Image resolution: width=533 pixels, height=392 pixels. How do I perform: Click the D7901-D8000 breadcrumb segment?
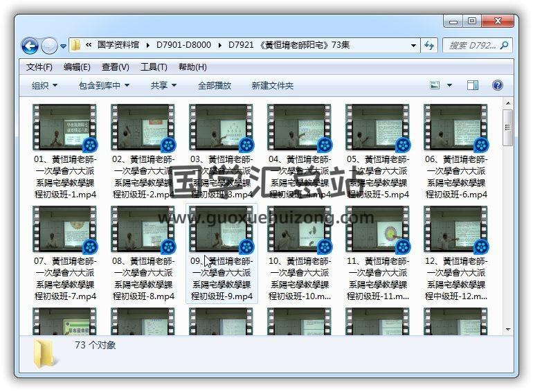click(183, 45)
